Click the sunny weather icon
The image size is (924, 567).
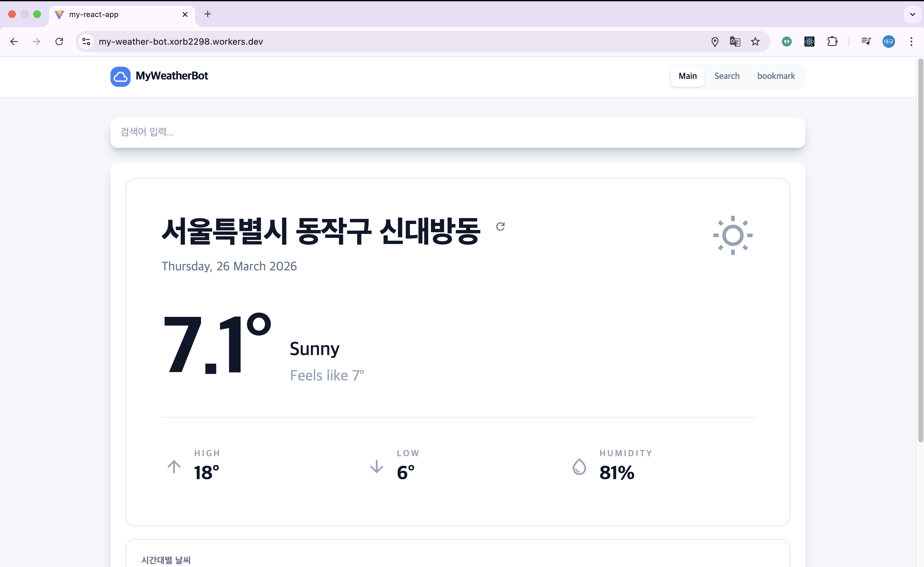tap(732, 235)
